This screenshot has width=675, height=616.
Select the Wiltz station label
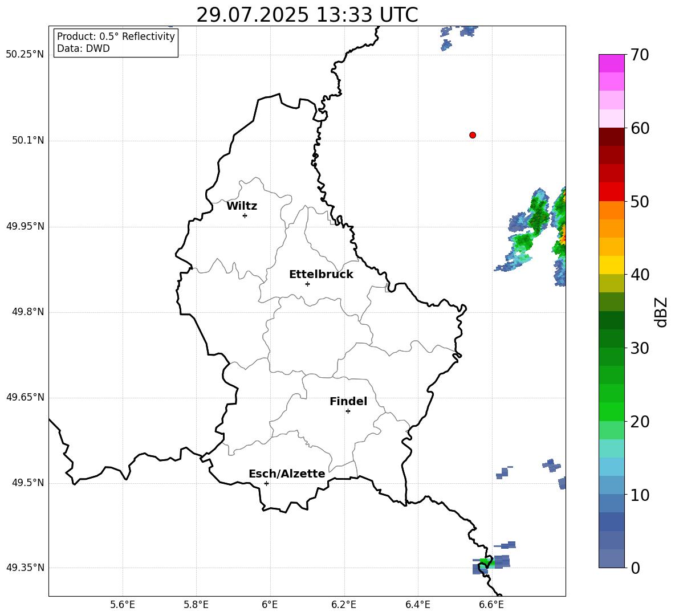tap(242, 206)
